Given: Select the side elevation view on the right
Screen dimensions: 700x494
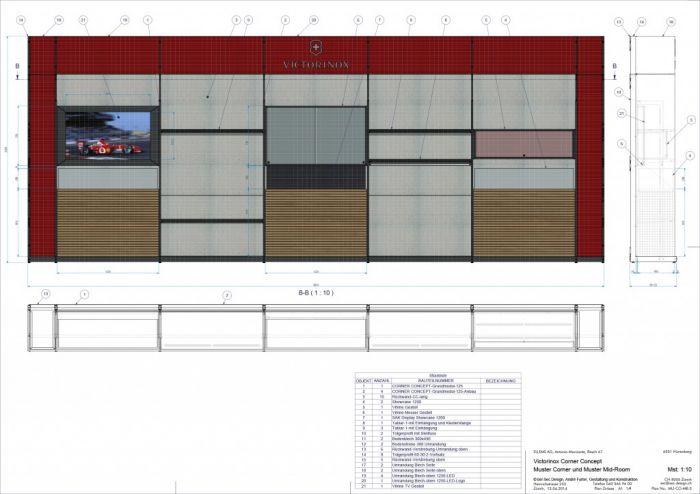Looking at the screenshot, I should click(656, 150).
